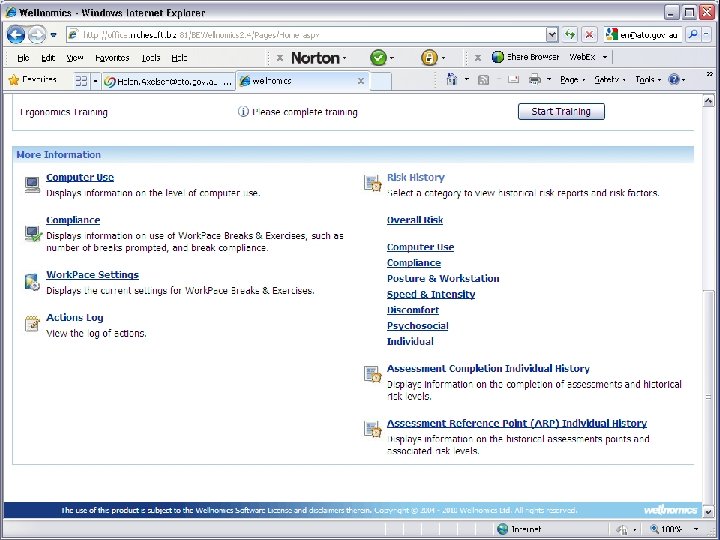Open the recent pages dropdown next to Forward

tap(54, 35)
